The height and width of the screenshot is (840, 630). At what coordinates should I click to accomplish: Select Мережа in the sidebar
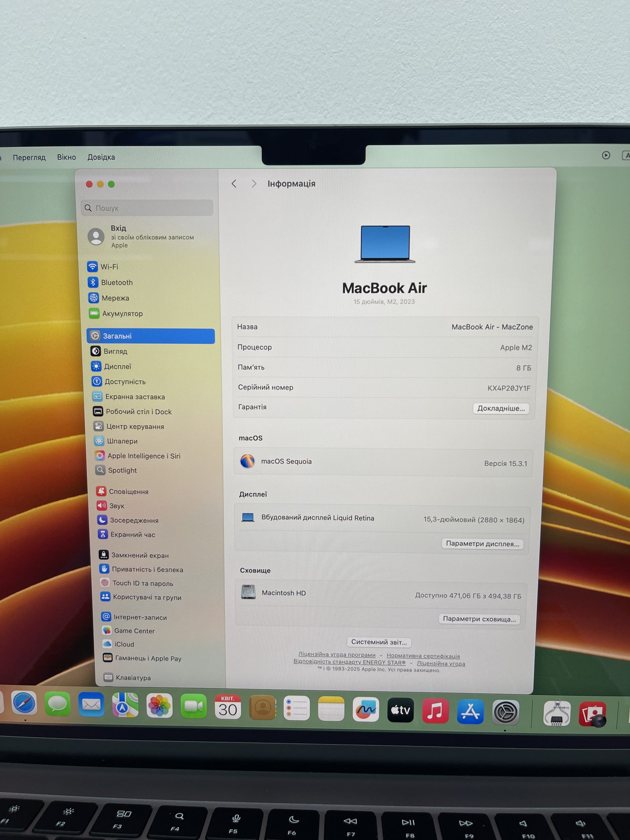click(x=109, y=298)
